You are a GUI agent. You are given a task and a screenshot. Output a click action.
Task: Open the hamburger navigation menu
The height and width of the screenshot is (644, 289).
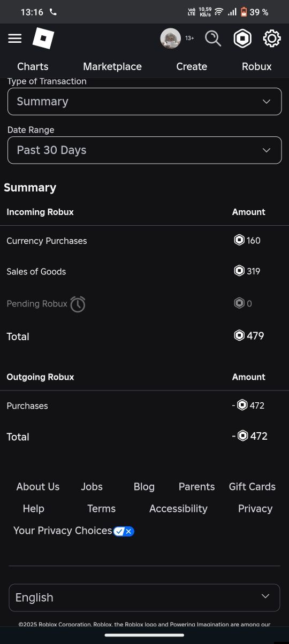[x=15, y=39]
